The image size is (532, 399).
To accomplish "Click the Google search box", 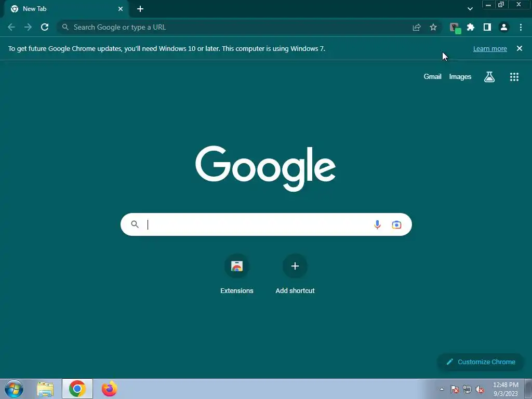I will pos(266,224).
